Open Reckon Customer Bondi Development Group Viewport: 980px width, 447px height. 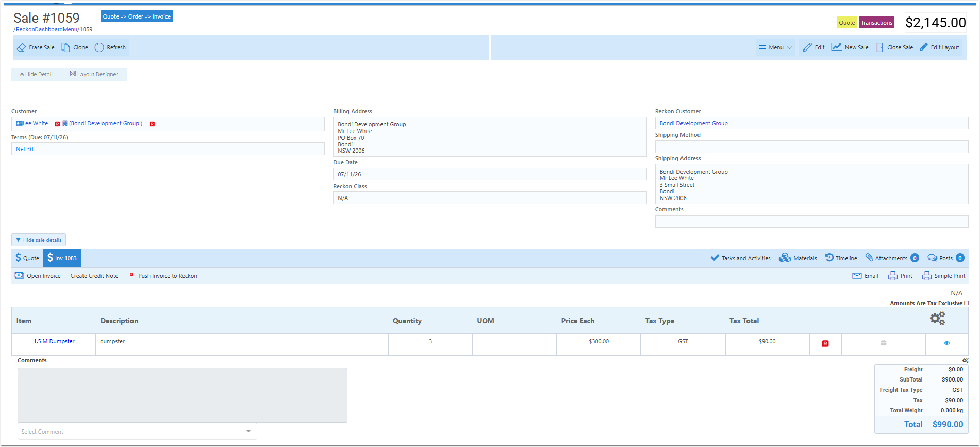click(x=694, y=123)
